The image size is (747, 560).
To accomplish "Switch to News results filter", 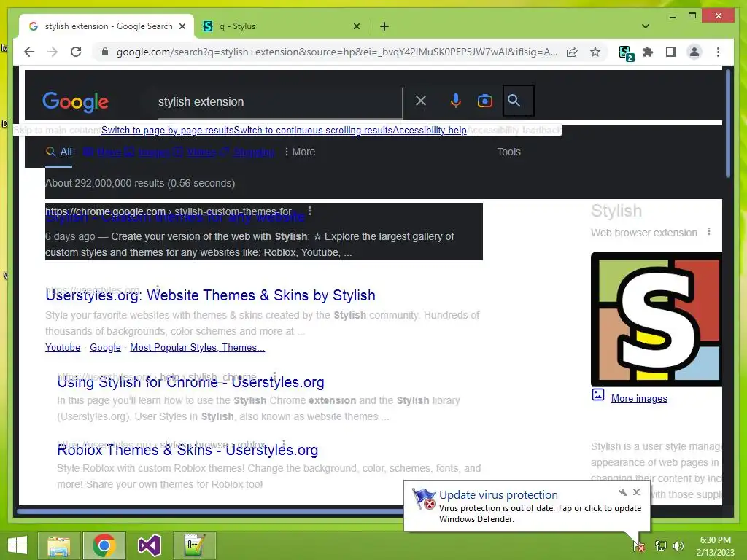I will pyautogui.click(x=102, y=152).
